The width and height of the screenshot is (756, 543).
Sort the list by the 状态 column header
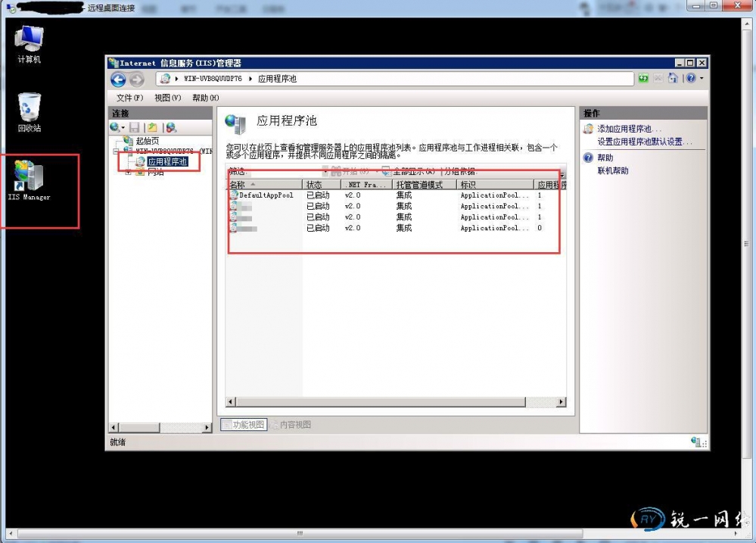[x=314, y=185]
